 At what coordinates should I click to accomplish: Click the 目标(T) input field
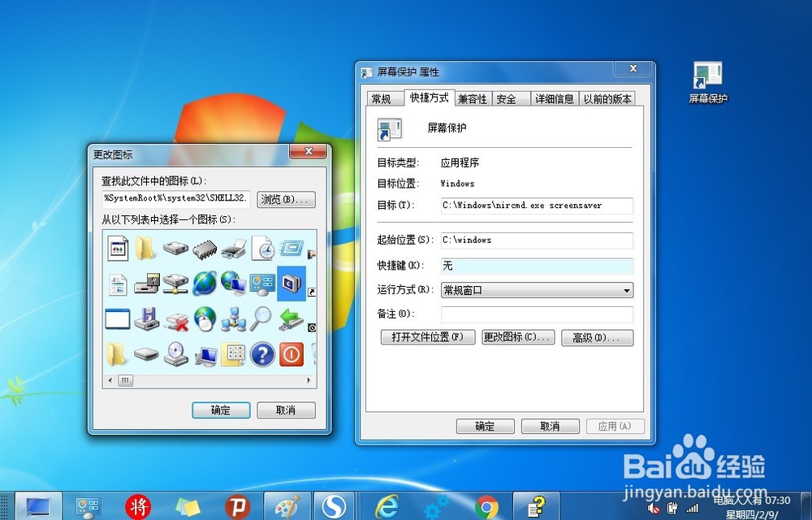537,206
